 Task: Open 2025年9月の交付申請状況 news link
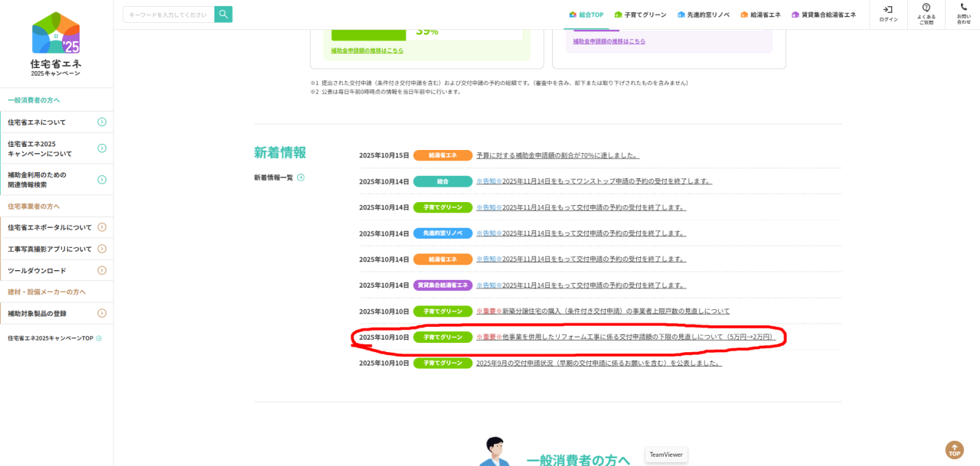(x=598, y=363)
